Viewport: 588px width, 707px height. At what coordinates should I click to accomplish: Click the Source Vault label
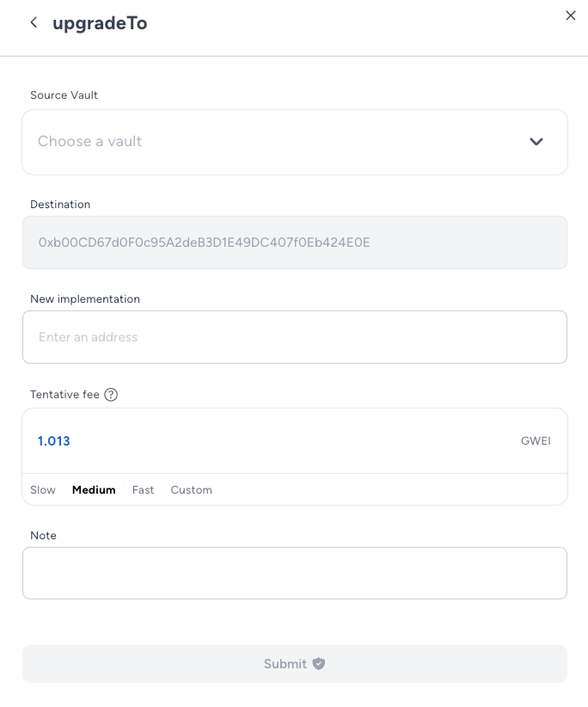[x=64, y=95]
